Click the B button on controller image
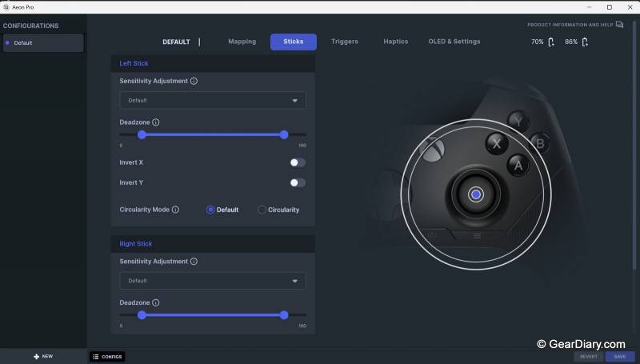 pyautogui.click(x=540, y=144)
